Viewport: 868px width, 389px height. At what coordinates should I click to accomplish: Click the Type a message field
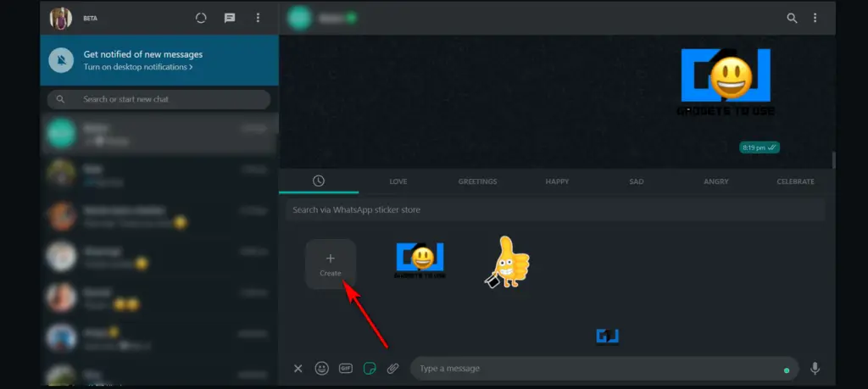(604, 369)
